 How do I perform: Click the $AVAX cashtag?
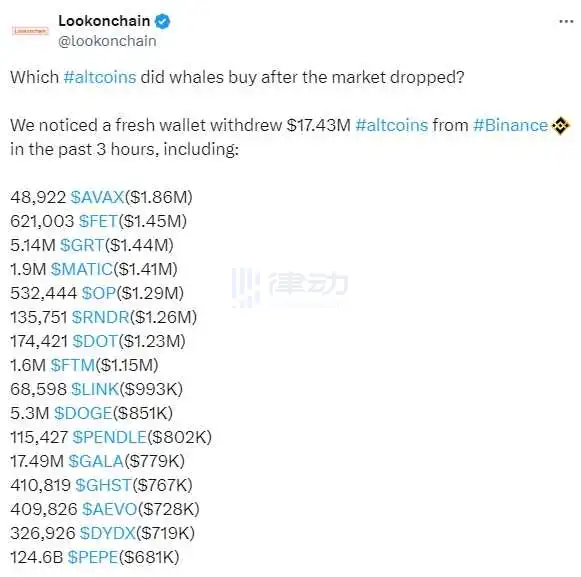click(x=97, y=197)
